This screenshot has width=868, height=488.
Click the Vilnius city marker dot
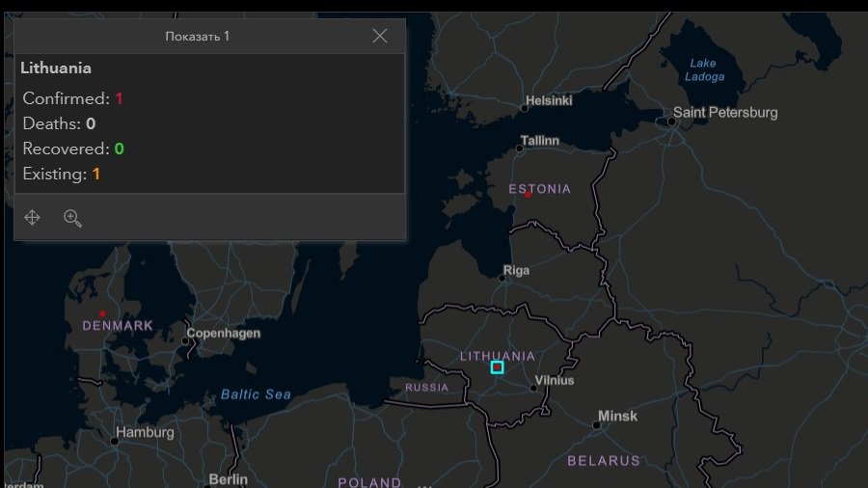pos(533,389)
